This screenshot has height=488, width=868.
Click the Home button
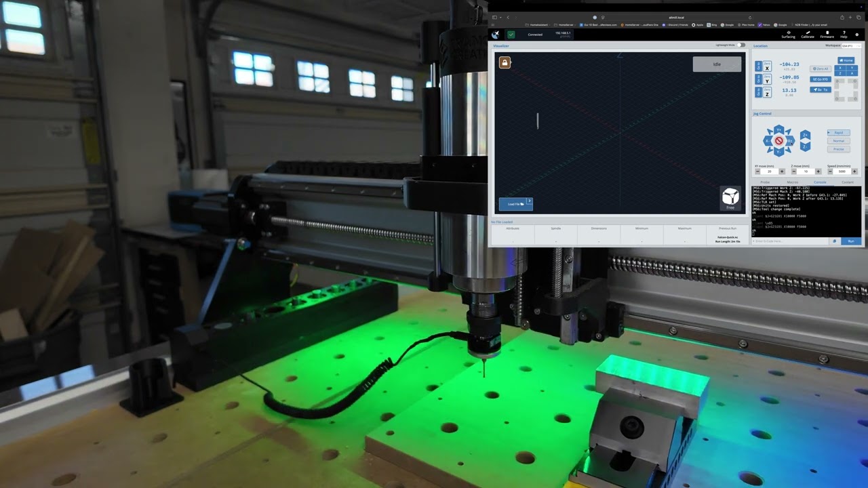846,60
